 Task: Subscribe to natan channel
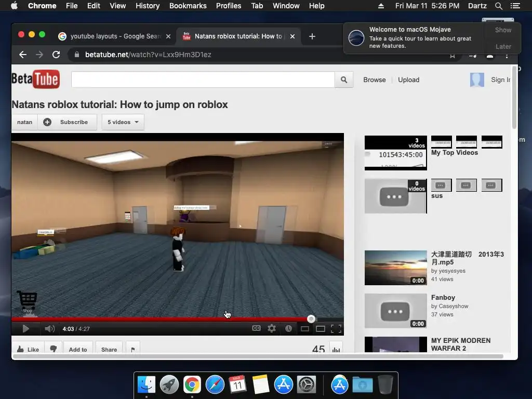coord(68,122)
